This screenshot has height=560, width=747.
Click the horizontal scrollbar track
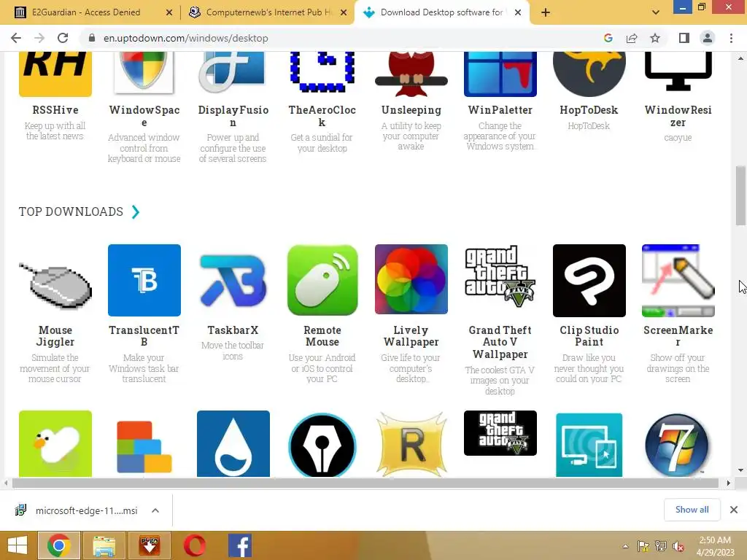(366, 483)
